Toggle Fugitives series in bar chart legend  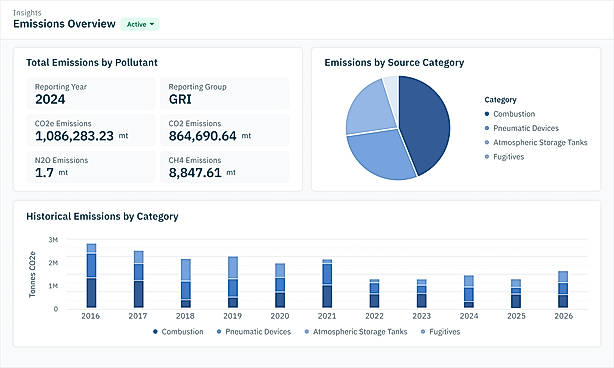coord(441,332)
